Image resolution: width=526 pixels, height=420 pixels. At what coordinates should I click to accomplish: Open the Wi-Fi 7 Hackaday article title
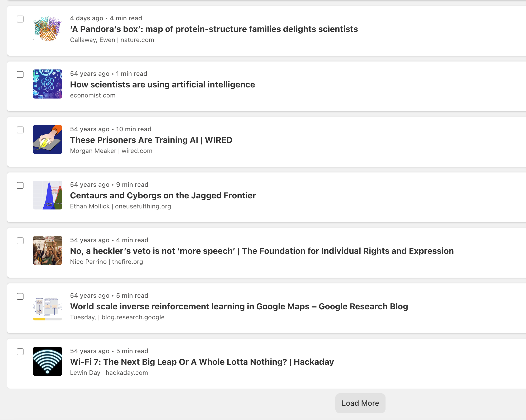point(202,362)
